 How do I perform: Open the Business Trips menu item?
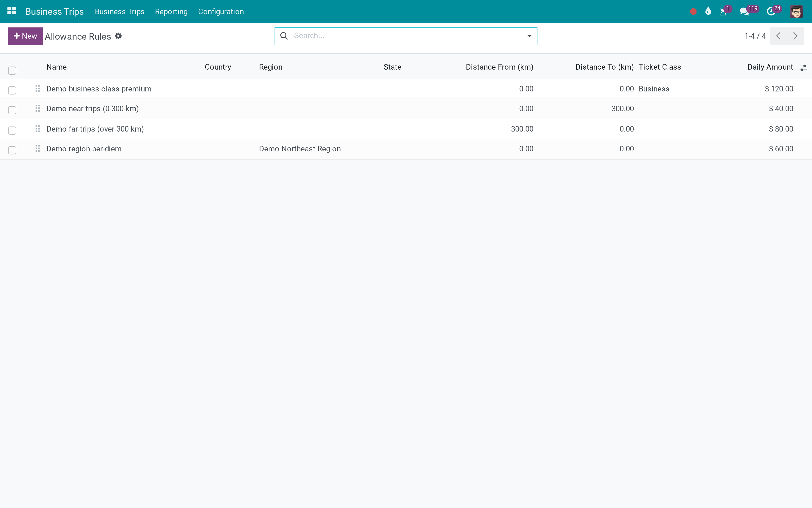[120, 11]
